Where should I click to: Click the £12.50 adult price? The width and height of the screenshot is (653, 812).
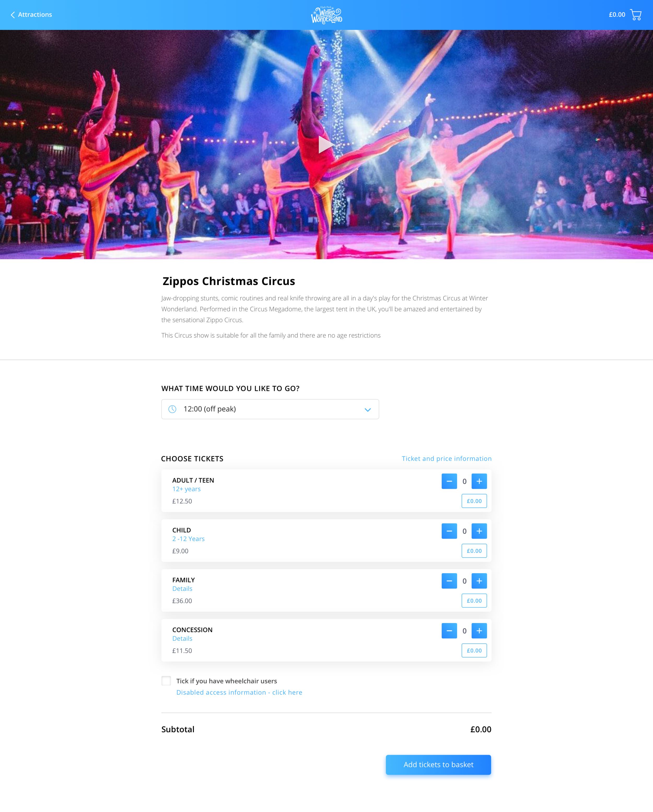[x=182, y=501]
